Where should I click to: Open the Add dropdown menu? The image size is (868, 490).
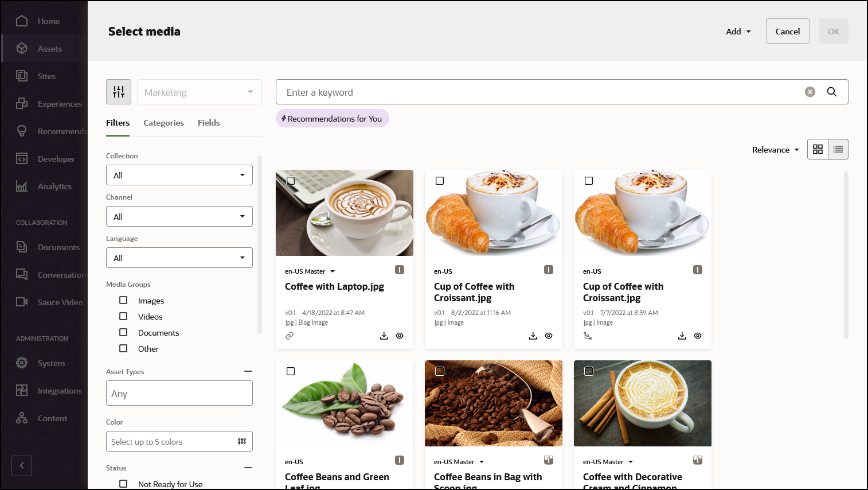click(x=738, y=32)
